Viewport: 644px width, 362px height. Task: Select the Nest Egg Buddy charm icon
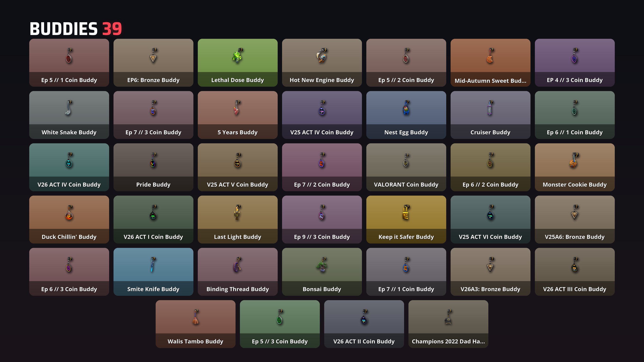(406, 108)
